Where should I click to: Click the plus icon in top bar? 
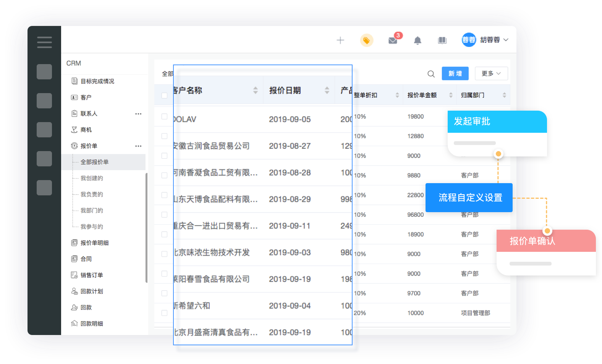[x=340, y=40]
